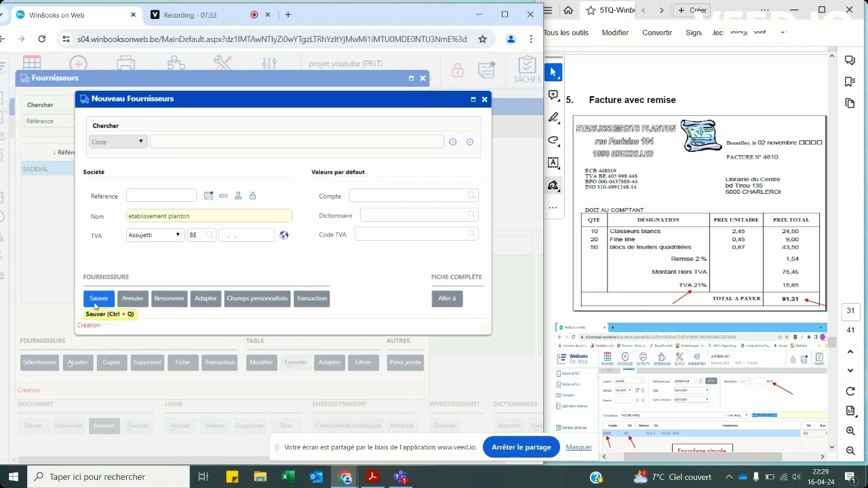This screenshot has height=488, width=868.
Task: Select the Acrobat selection arrow tool
Action: [x=553, y=72]
